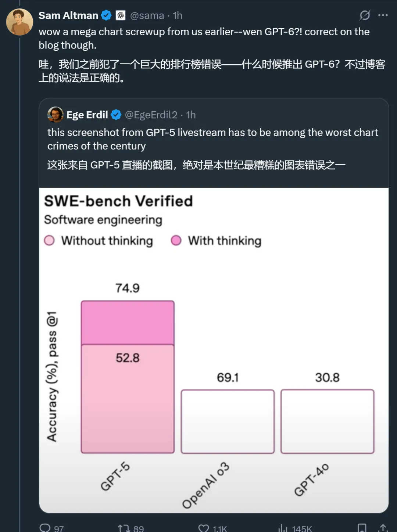This screenshot has width=397, height=532.
Task: Reply to the tweet via comment icon
Action: [x=45, y=528]
